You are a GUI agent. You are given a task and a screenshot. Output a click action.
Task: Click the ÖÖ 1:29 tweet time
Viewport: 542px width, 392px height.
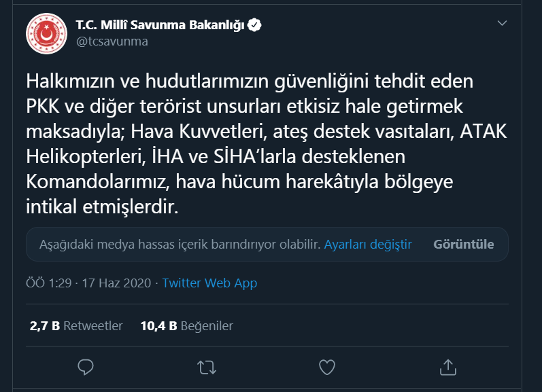coord(49,283)
